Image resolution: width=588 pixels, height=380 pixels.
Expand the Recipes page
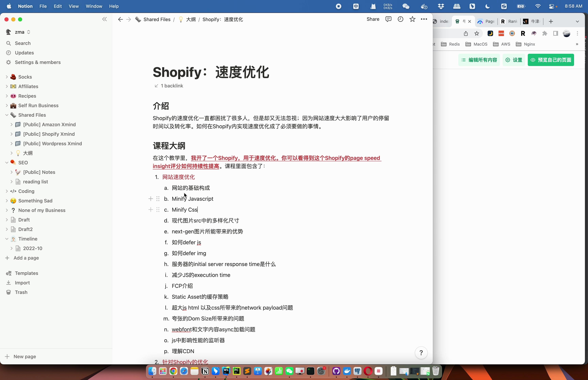(x=7, y=96)
